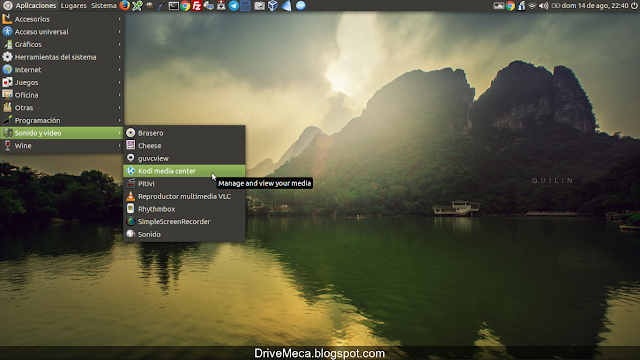This screenshot has width=640, height=360.
Task: Launch Firefox from the top panel
Action: [124, 6]
